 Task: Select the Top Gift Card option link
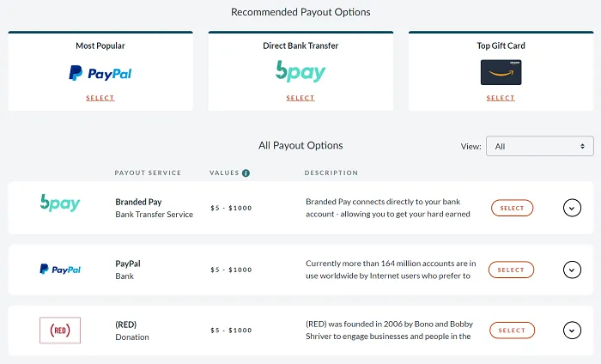pos(501,98)
